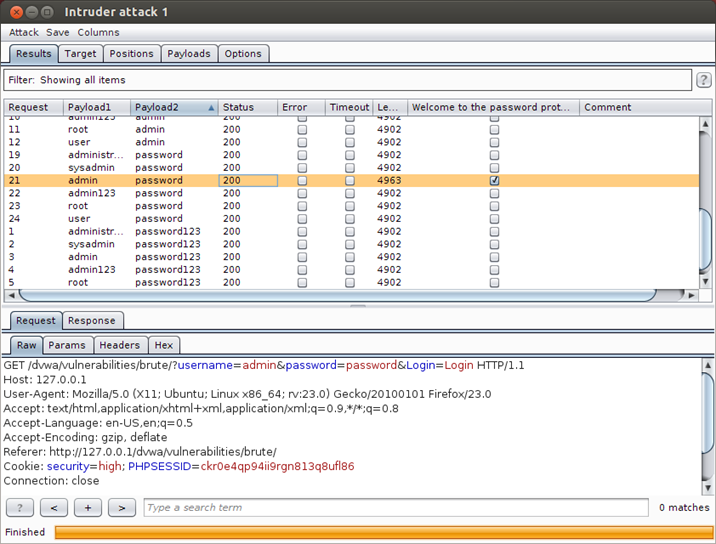716x544 pixels.
Task: Open the Attack menu
Action: tap(23, 33)
